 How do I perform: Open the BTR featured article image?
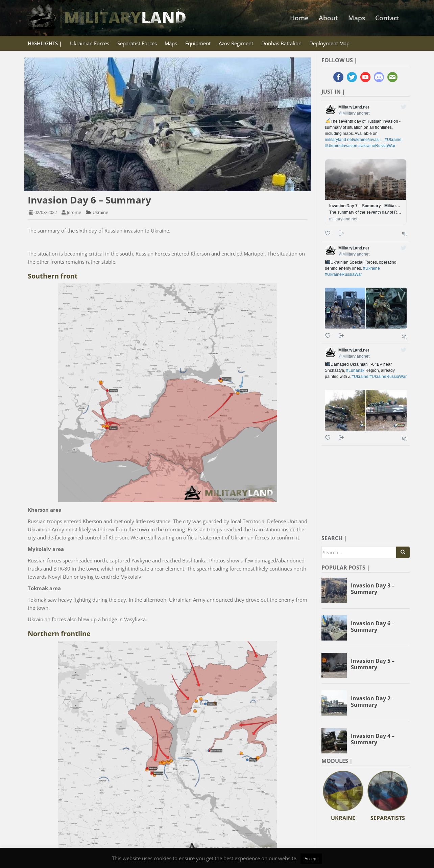coord(168,124)
